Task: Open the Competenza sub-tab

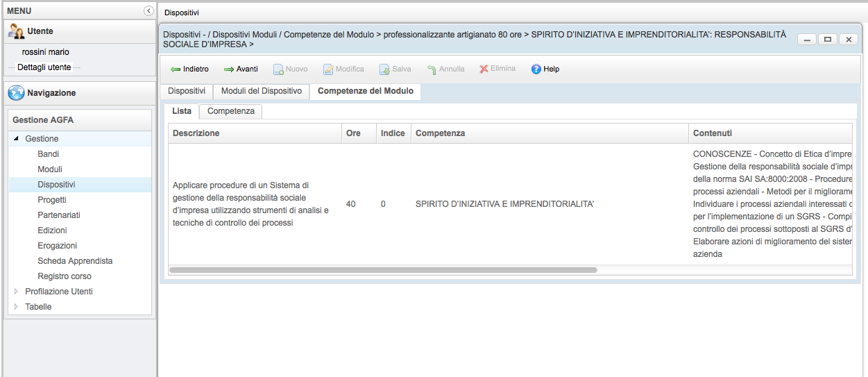Action: (230, 111)
